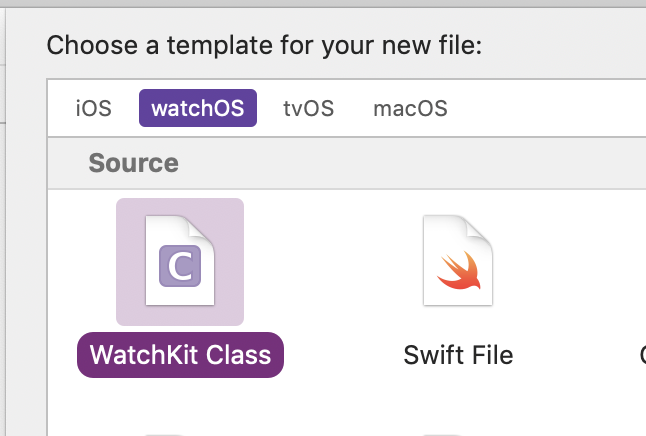The width and height of the screenshot is (646, 436).
Task: Click the WatchKit Class label
Action: click(x=180, y=355)
